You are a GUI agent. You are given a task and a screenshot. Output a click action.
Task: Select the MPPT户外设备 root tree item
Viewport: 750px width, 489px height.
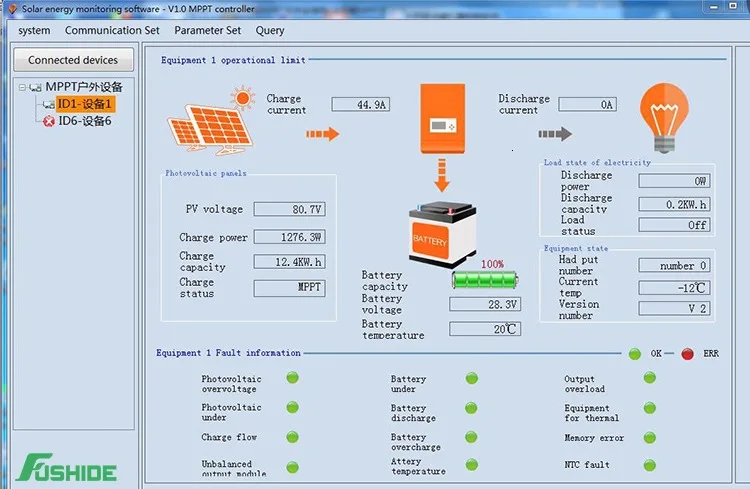pyautogui.click(x=84, y=87)
